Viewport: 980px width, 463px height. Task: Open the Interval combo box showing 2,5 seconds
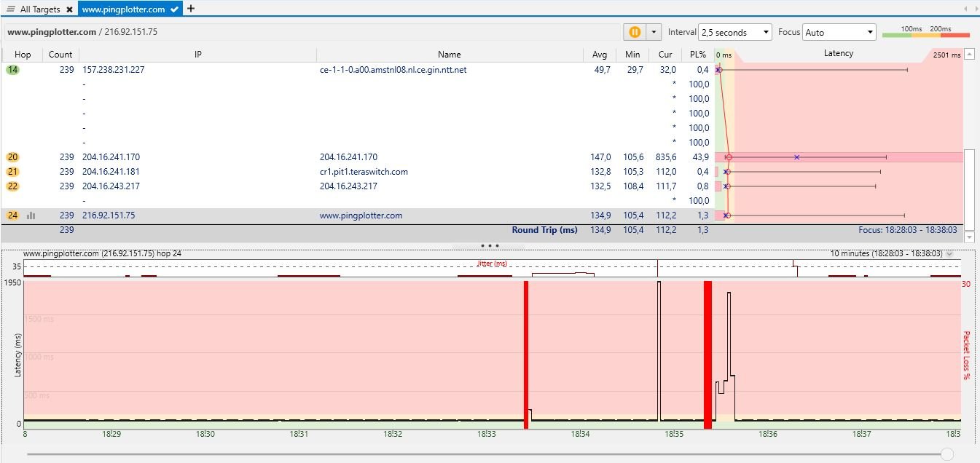[x=735, y=32]
